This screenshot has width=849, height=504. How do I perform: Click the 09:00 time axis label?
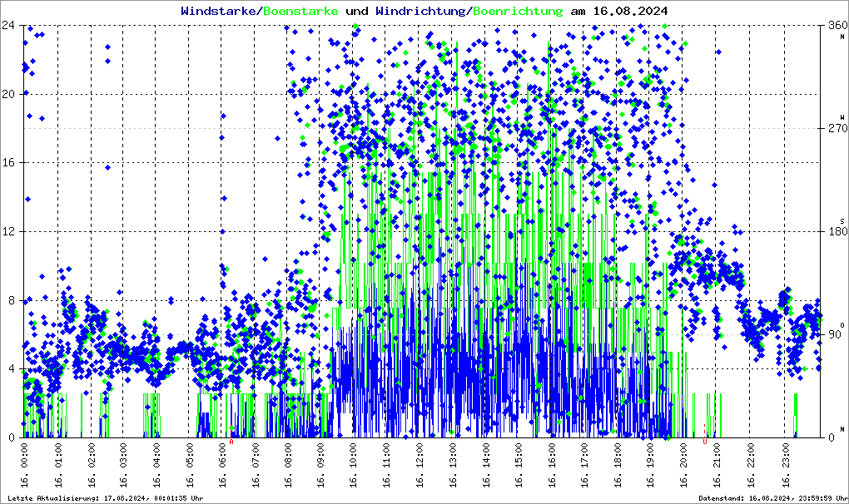point(321,465)
